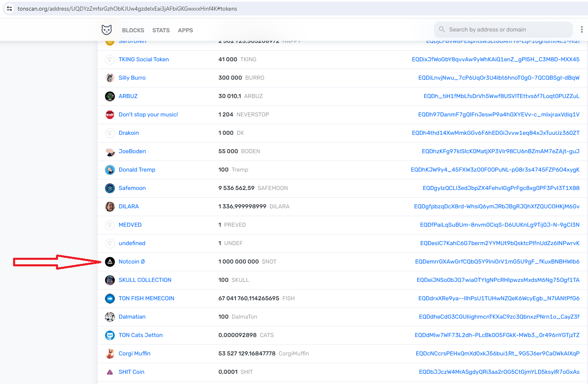Open the Corgi Muffin token link
This screenshot has height=384, width=588.
[134, 353]
